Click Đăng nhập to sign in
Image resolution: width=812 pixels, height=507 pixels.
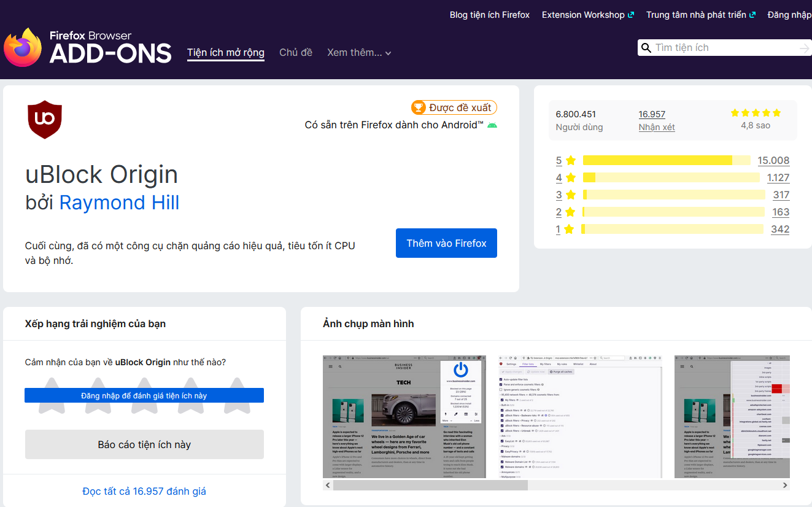[789, 15]
